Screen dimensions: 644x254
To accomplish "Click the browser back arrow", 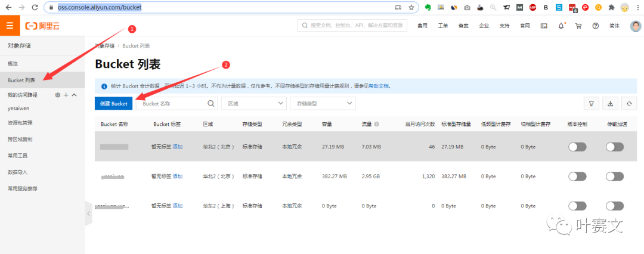I will [x=8, y=7].
